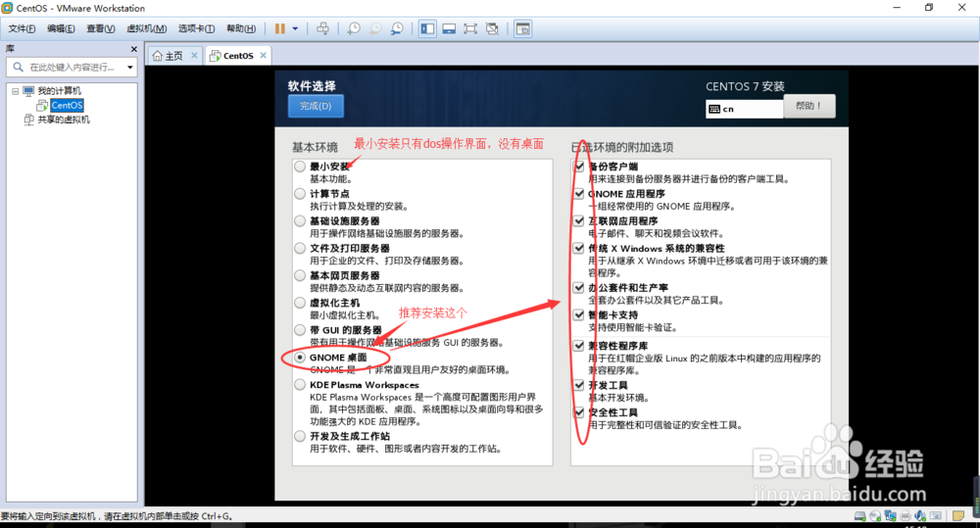Screen dimensions: 980x528
Task: Click the revert to snapshot icon
Action: [375, 28]
